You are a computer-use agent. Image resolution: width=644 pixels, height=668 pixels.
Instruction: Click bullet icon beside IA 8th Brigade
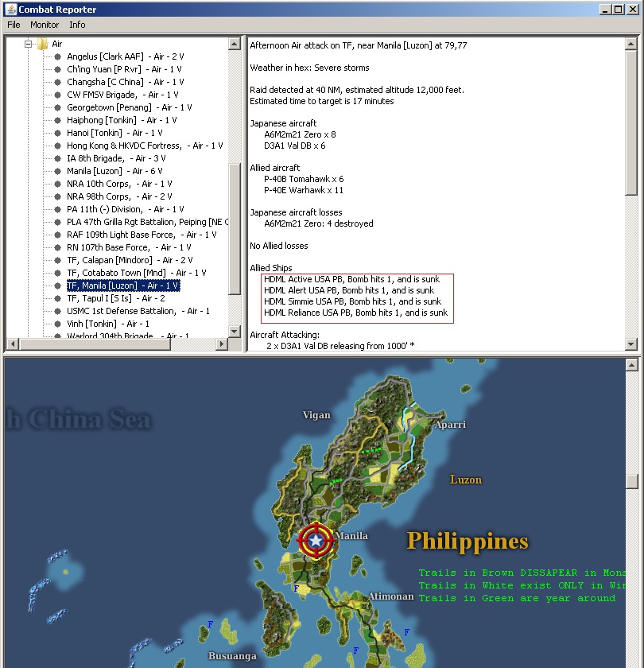click(57, 159)
